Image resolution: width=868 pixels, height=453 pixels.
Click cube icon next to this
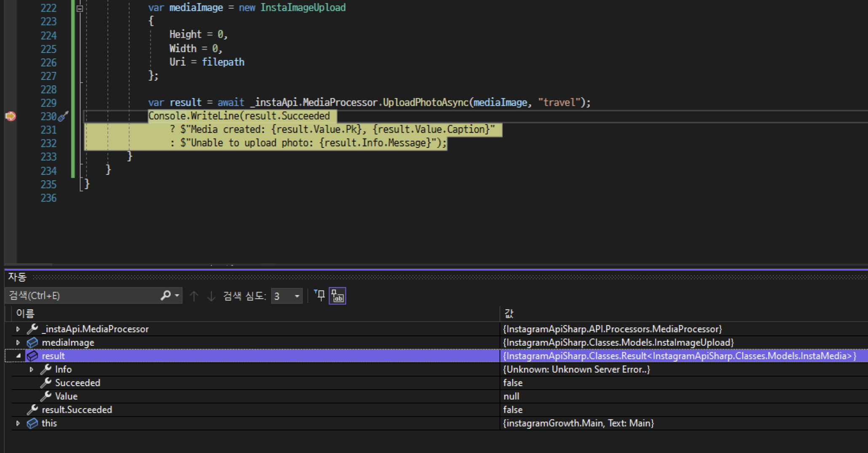(32, 423)
